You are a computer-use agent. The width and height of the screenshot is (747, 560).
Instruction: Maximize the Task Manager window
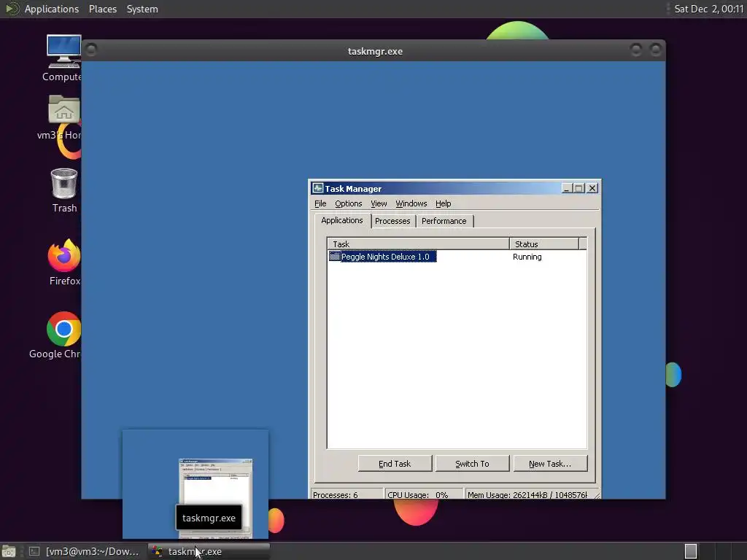pyautogui.click(x=578, y=188)
